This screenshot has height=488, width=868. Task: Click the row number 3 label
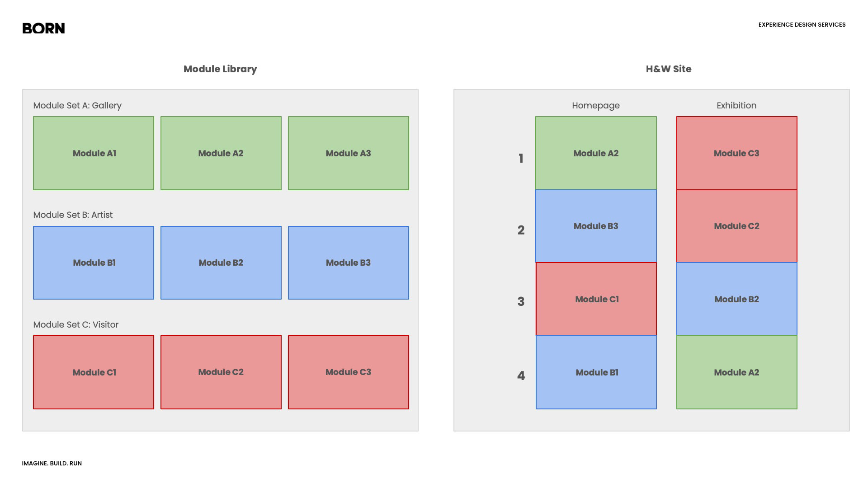(x=521, y=302)
